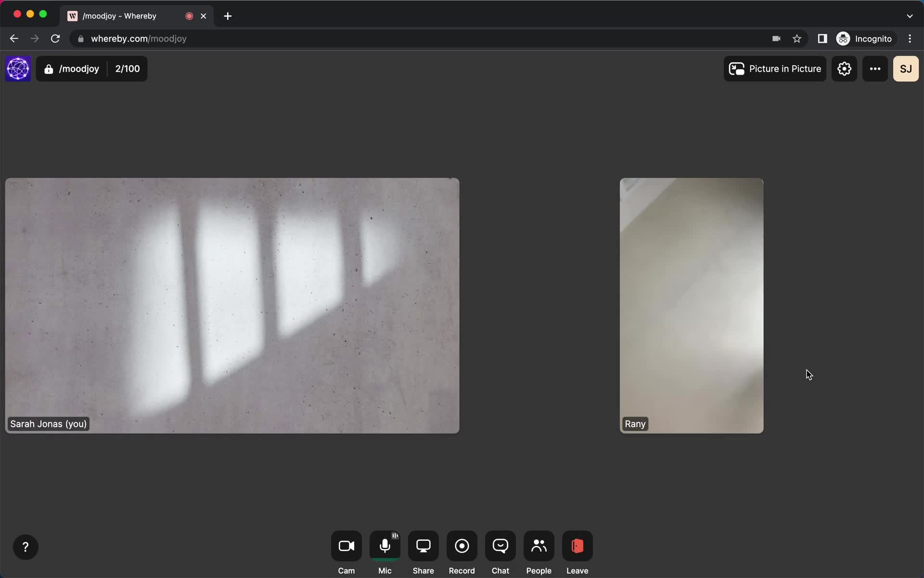Start recording the meeting
The height and width of the screenshot is (578, 924).
tap(462, 546)
